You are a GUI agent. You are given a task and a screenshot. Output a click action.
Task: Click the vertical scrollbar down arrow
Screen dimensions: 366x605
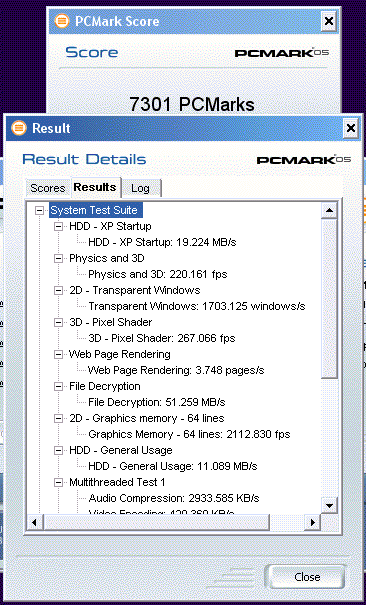[329, 505]
